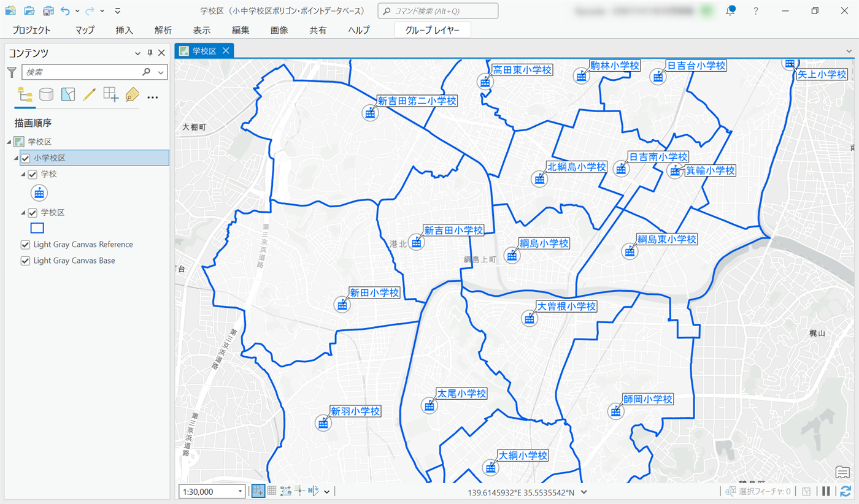Open List By Labeling tag icon
The image size is (859, 504).
132,94
